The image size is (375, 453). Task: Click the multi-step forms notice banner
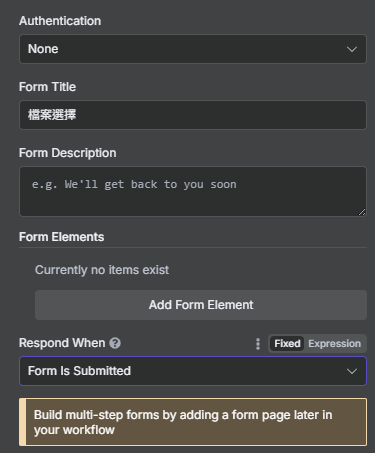tap(193, 422)
